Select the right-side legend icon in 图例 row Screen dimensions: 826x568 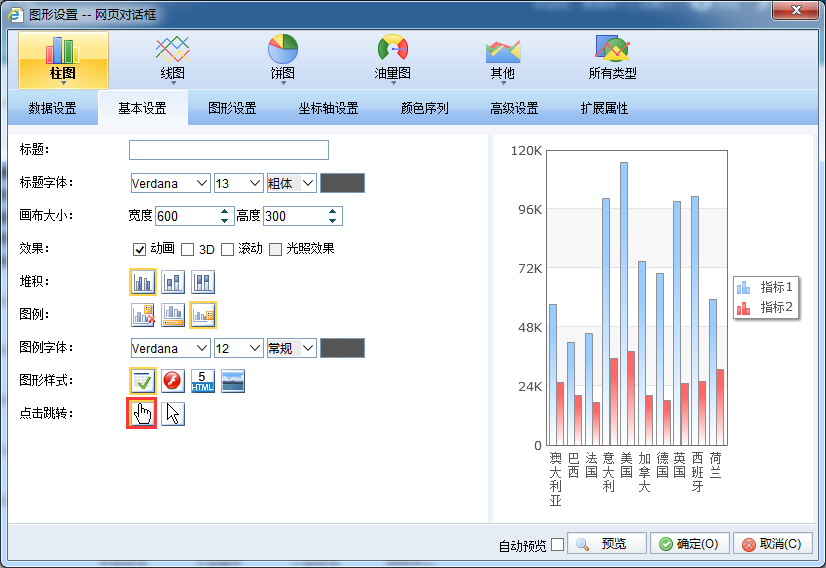point(203,315)
